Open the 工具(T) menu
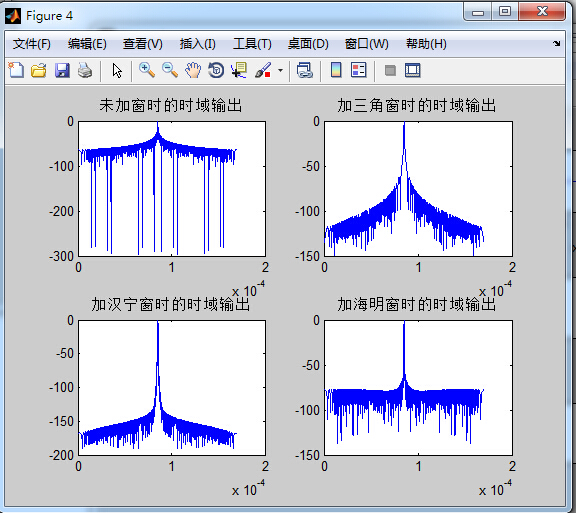 252,44
